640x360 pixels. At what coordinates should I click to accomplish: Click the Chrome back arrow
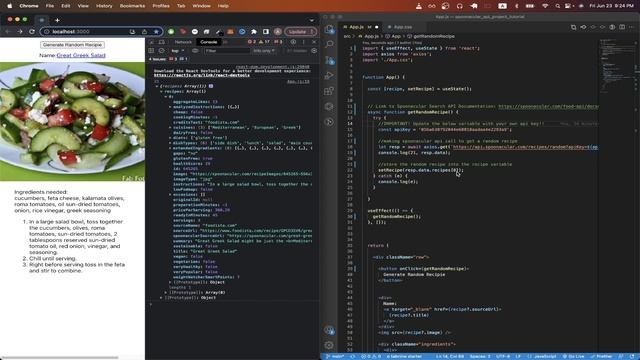pos(8,31)
